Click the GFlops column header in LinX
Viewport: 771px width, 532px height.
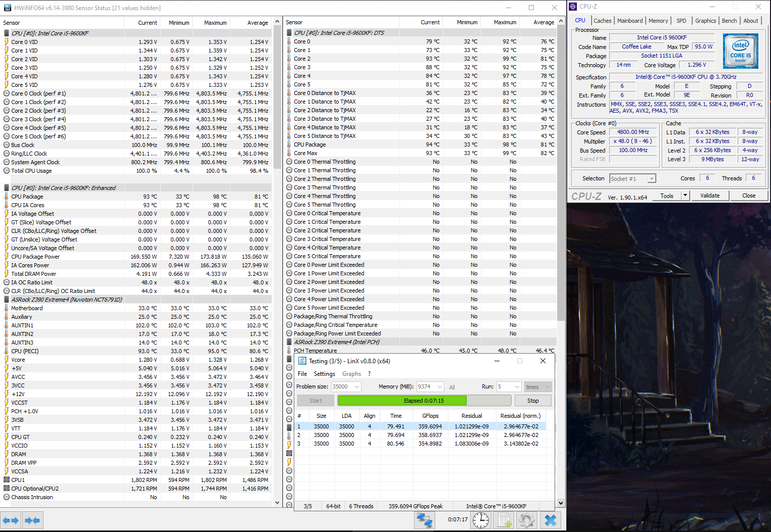(x=430, y=416)
